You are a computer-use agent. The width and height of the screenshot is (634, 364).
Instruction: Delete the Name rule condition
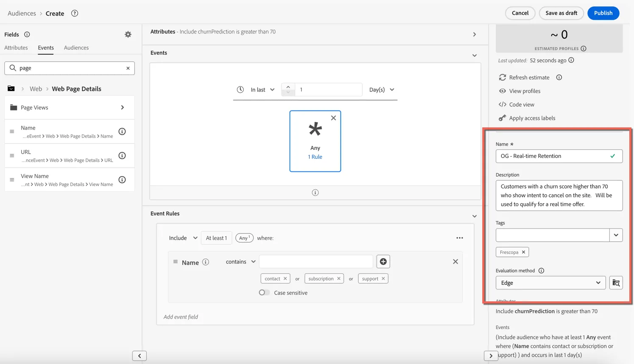click(x=455, y=262)
